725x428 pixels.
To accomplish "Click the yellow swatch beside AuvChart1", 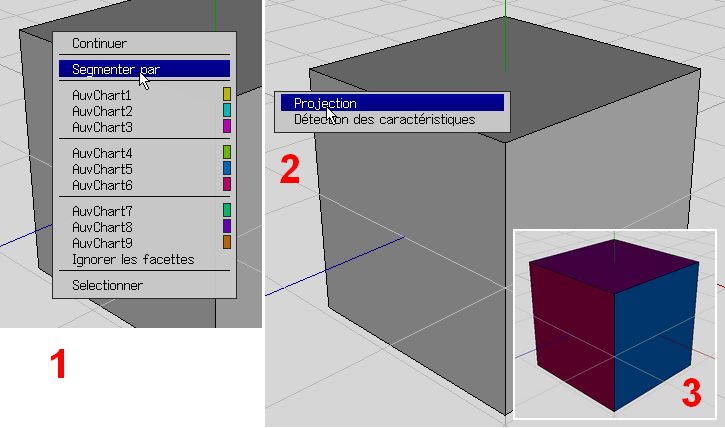I will pyautogui.click(x=227, y=94).
